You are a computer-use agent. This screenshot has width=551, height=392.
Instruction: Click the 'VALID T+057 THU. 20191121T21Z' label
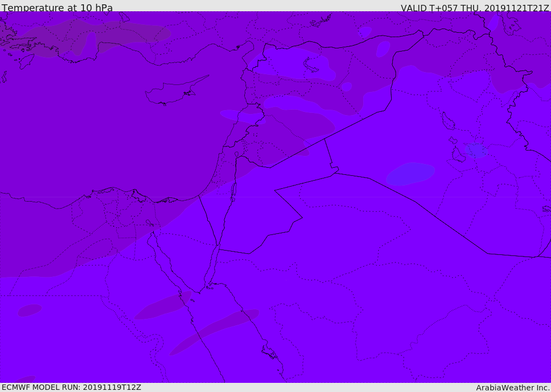tap(475, 8)
